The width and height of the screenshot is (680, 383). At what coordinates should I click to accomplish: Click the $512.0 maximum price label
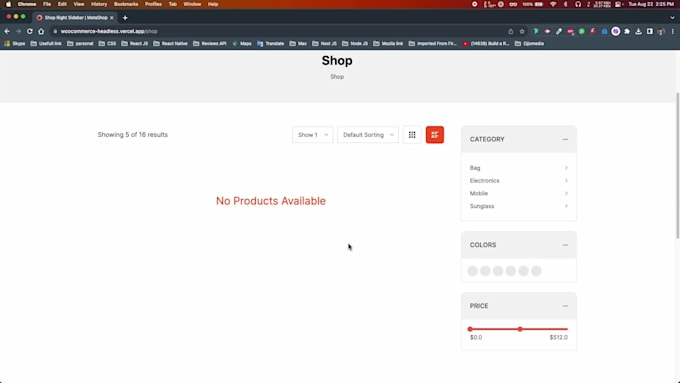[559, 337]
